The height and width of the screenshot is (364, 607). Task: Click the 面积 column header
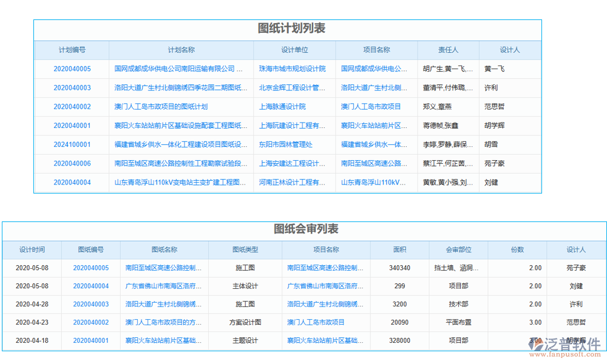399,249
